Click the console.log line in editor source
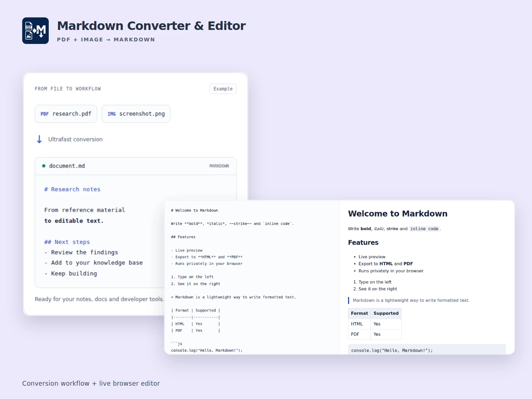 pos(207,350)
